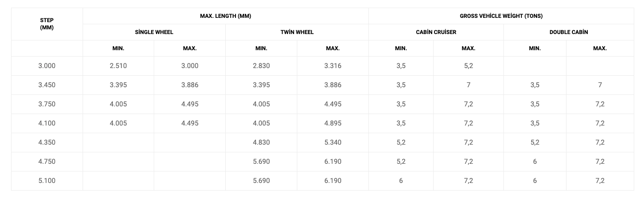Click the 2.510 single wheel min value
This screenshot has width=644, height=197.
[x=118, y=66]
